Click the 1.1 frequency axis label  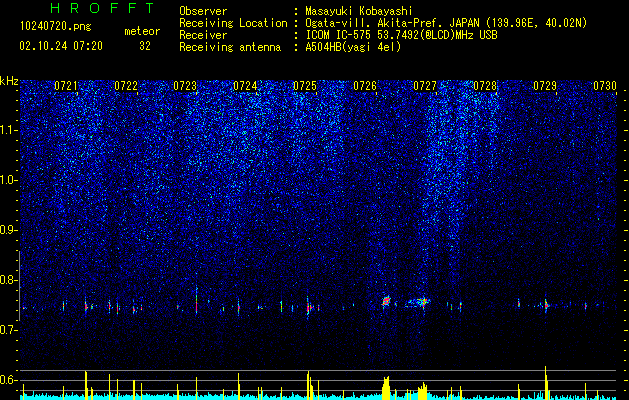pyautogui.click(x=9, y=130)
